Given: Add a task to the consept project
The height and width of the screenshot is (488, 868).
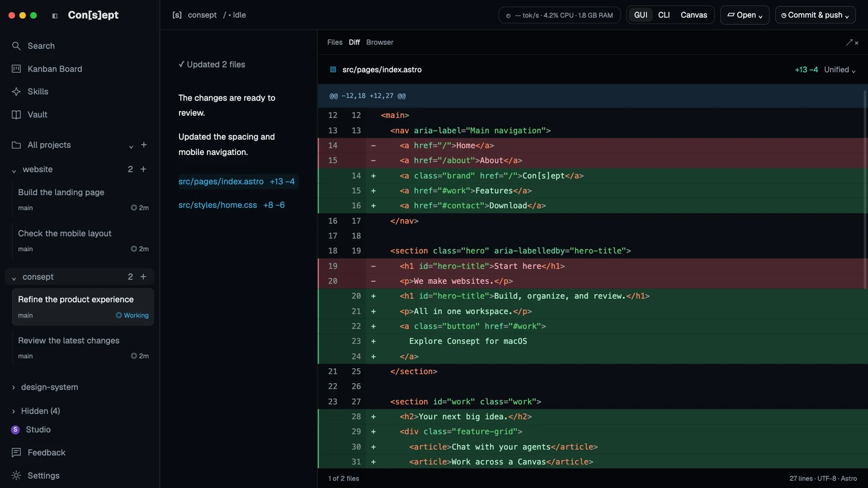Looking at the screenshot, I should point(143,277).
